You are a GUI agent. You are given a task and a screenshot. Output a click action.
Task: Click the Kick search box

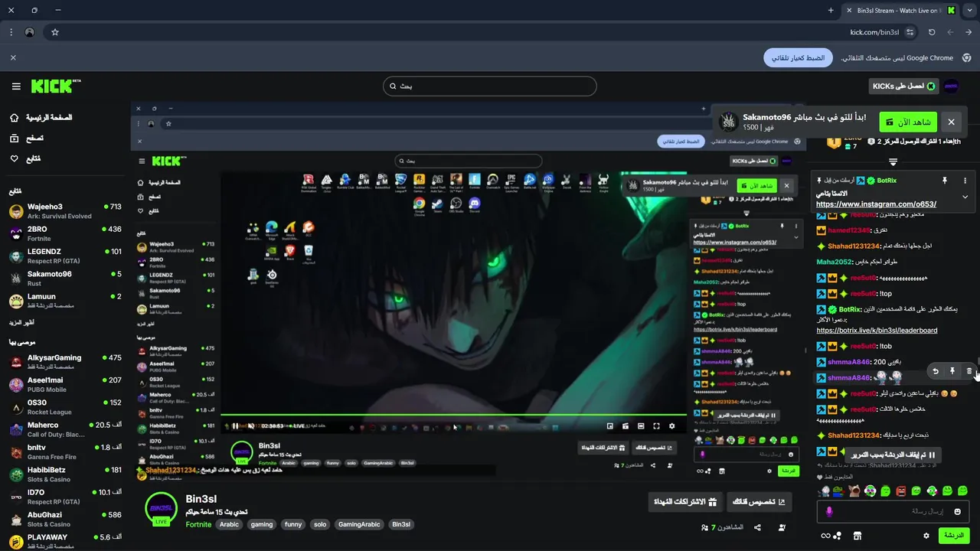(x=490, y=86)
